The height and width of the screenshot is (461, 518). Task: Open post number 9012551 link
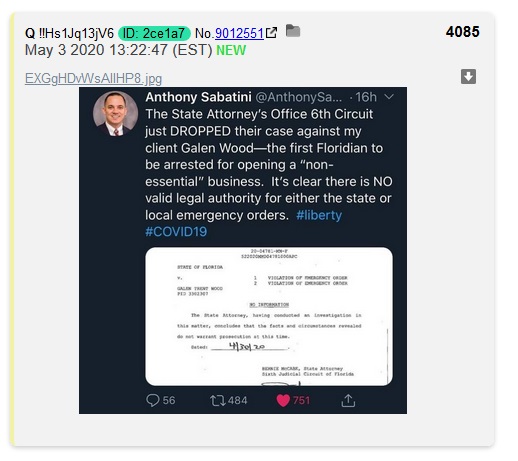[x=239, y=33]
